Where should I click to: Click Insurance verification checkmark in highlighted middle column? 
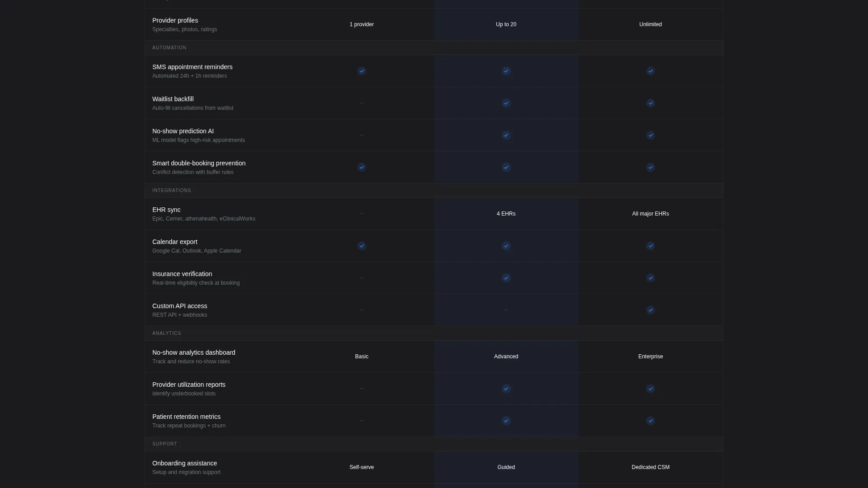pos(506,278)
